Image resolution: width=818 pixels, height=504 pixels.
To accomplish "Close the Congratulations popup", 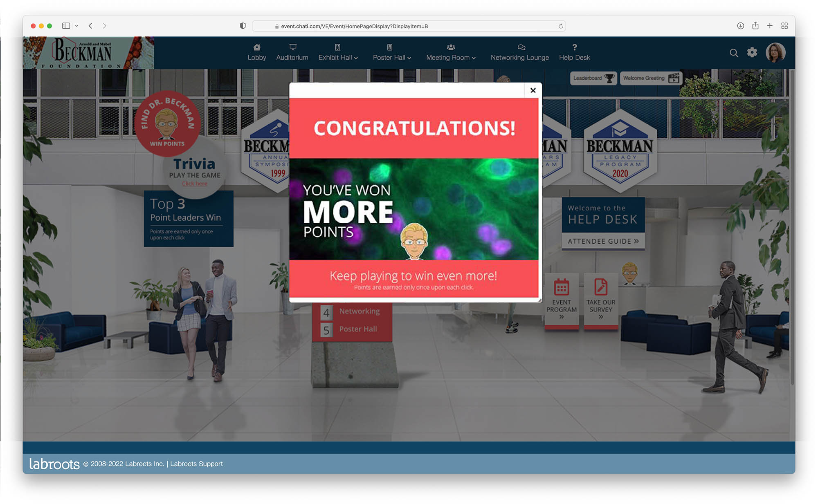I will [x=533, y=90].
